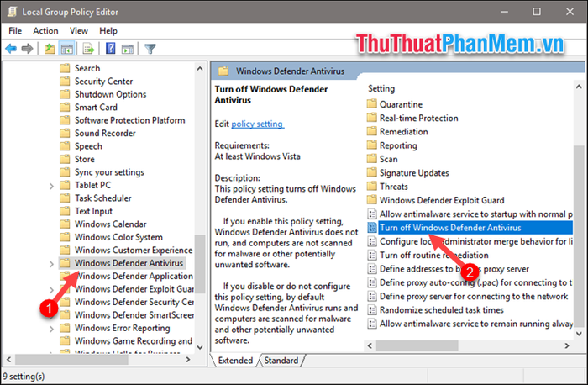Image resolution: width=588 pixels, height=385 pixels.
Task: Click the Threats folder icon
Action: (371, 186)
